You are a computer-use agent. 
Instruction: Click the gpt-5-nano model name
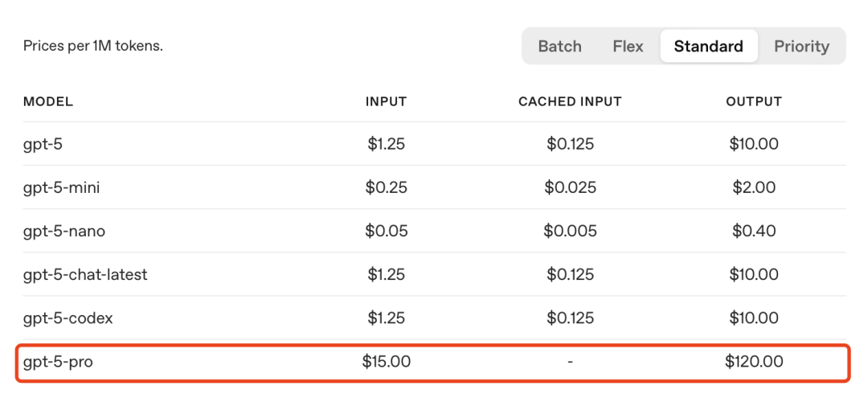click(64, 231)
